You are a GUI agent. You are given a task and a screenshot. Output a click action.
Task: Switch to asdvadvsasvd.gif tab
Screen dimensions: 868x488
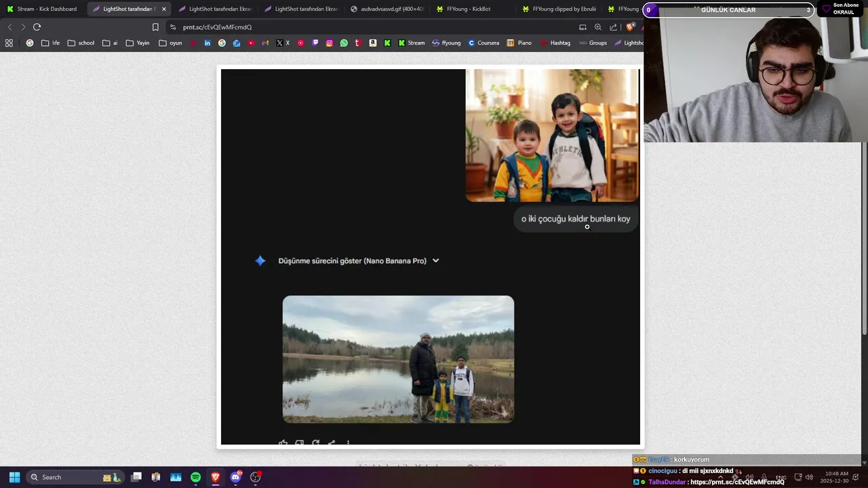coord(387,9)
